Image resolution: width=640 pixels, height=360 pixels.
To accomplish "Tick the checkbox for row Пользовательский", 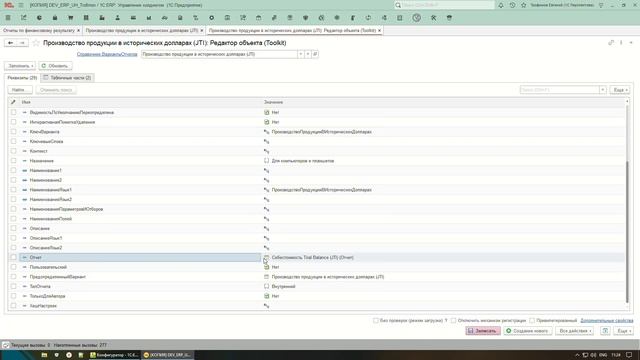I will pos(13,267).
